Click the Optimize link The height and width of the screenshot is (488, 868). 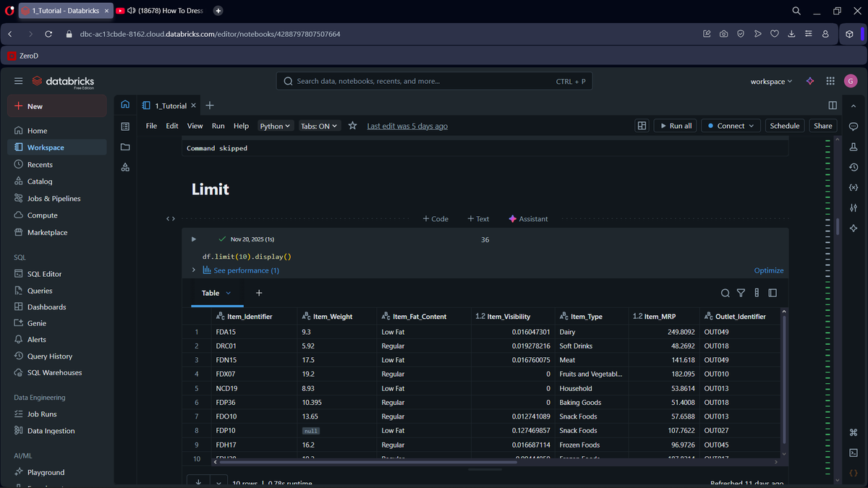click(x=769, y=270)
